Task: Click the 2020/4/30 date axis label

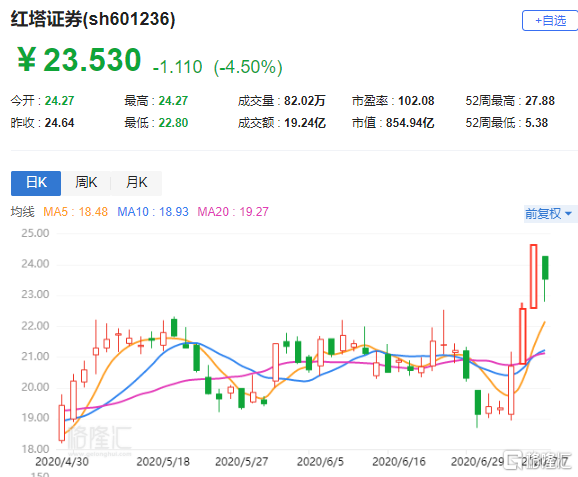Action: pyautogui.click(x=62, y=462)
